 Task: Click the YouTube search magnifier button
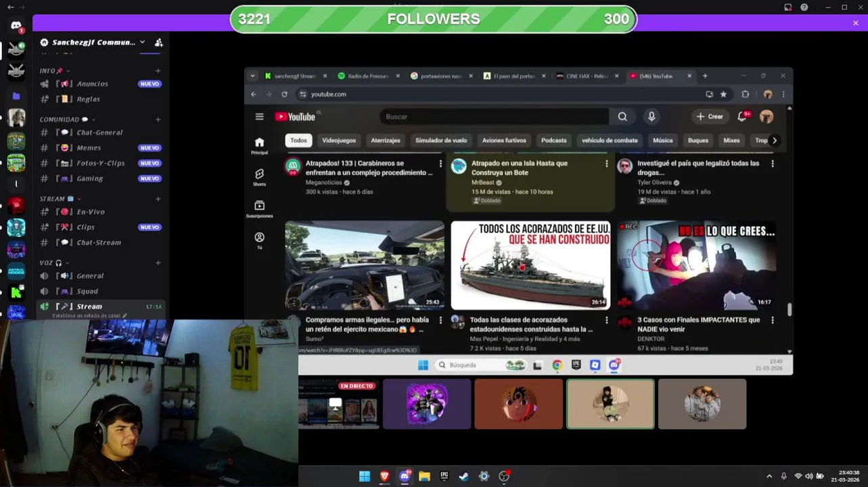click(622, 116)
